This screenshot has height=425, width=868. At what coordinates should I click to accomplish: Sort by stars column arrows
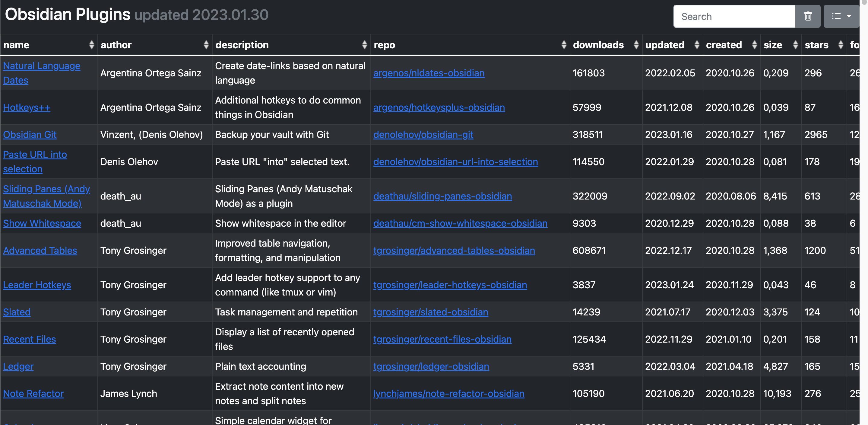click(840, 45)
